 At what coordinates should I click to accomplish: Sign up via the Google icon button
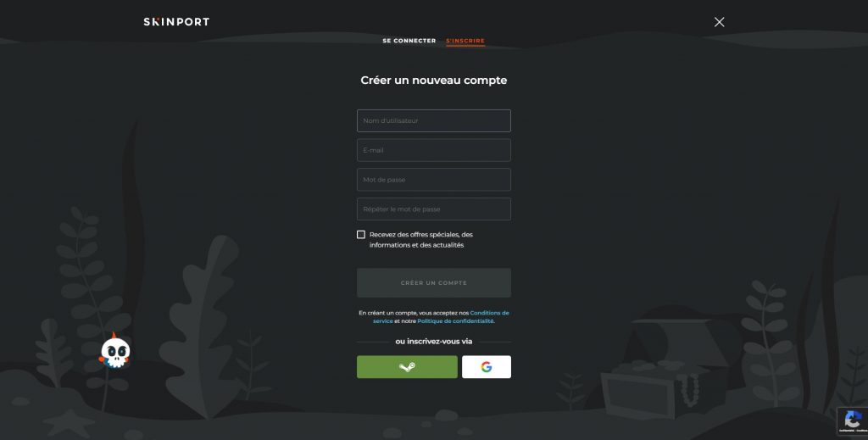coord(486,367)
